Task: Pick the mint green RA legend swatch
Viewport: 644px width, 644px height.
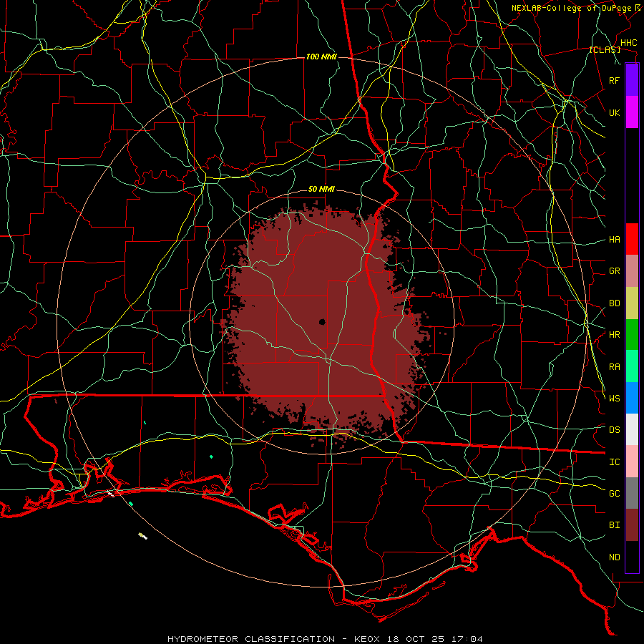Action: click(x=632, y=366)
